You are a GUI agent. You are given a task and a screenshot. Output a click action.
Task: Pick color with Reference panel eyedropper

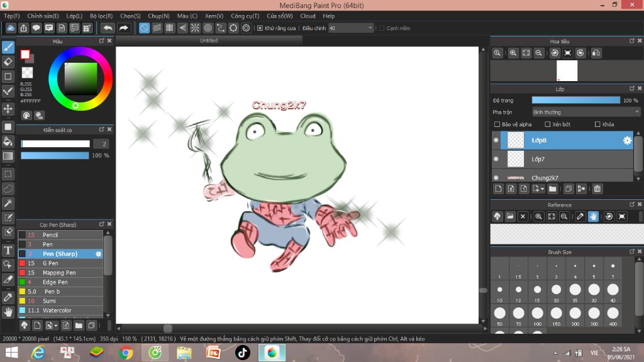pyautogui.click(x=580, y=216)
